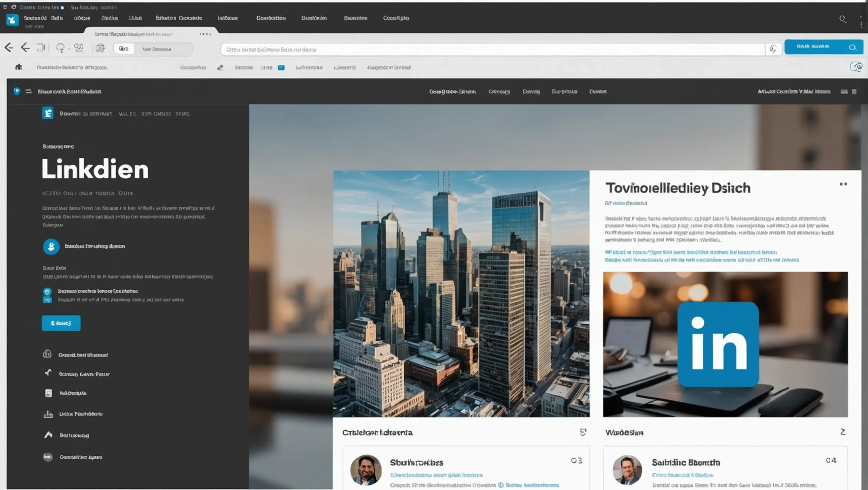Open search via magnifier in top dark bar
The width and height of the screenshot is (868, 490).
843,19
